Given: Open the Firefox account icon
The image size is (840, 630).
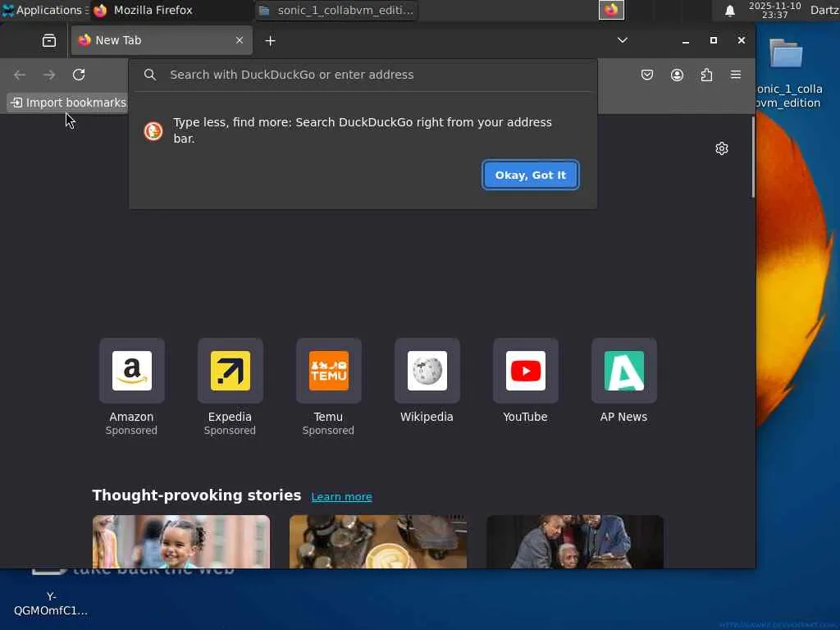Looking at the screenshot, I should tap(677, 75).
